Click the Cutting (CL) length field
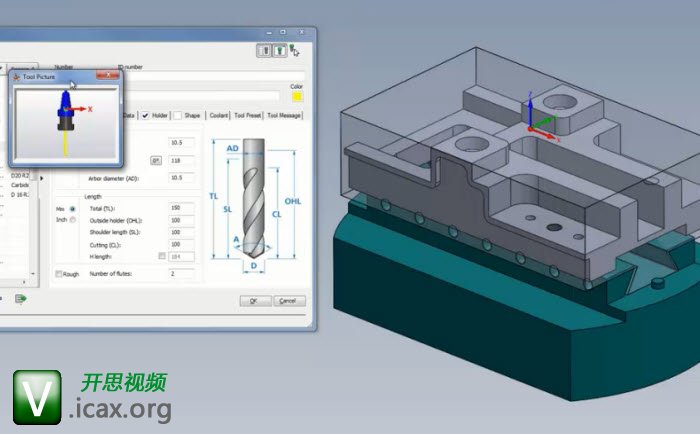700x434 pixels. coord(181,245)
